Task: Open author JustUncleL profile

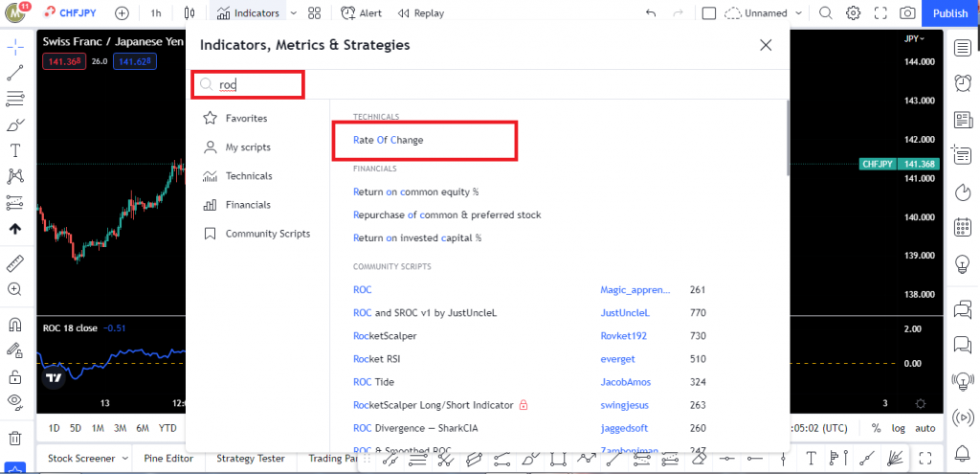Action: click(x=625, y=313)
